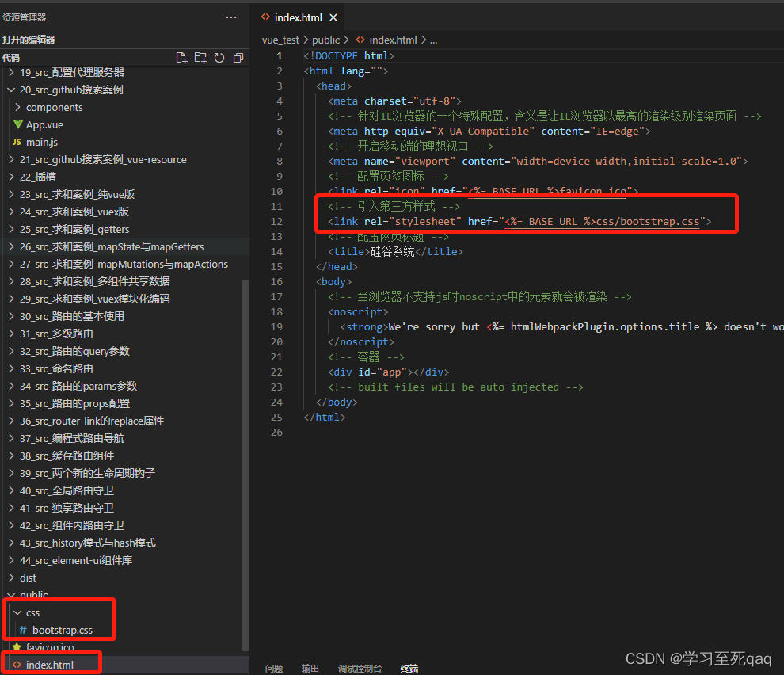Viewport: 784px width, 675px height.
Task: Open bootstrap.css in the css folder
Action: click(62, 630)
